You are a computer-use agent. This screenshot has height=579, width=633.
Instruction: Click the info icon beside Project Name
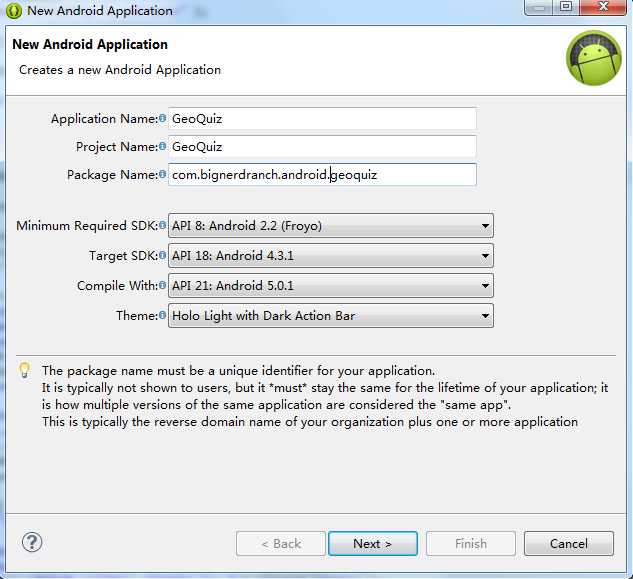coord(162,146)
